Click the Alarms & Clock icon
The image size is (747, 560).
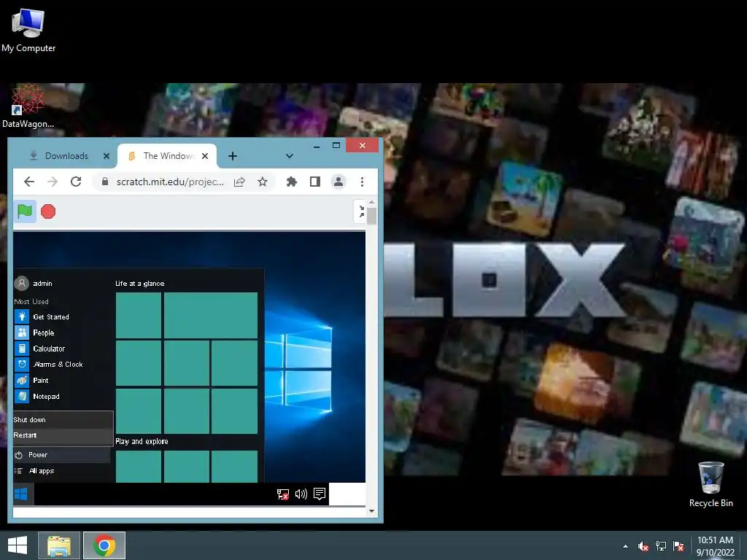pyautogui.click(x=22, y=365)
